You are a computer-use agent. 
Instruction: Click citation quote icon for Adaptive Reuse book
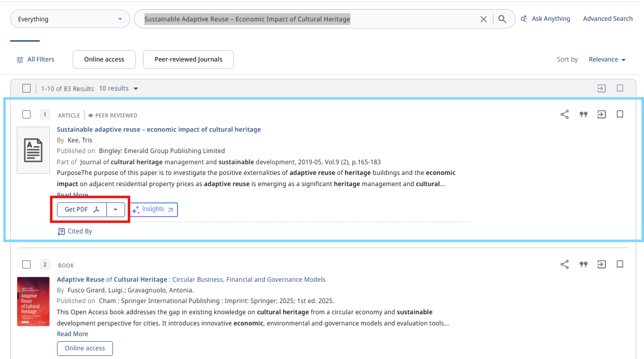tap(583, 264)
